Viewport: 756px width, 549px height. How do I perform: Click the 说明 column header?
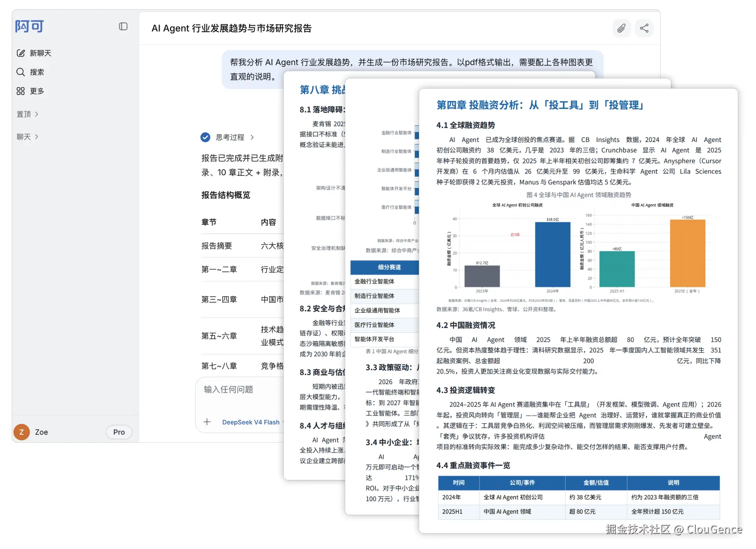[673, 483]
